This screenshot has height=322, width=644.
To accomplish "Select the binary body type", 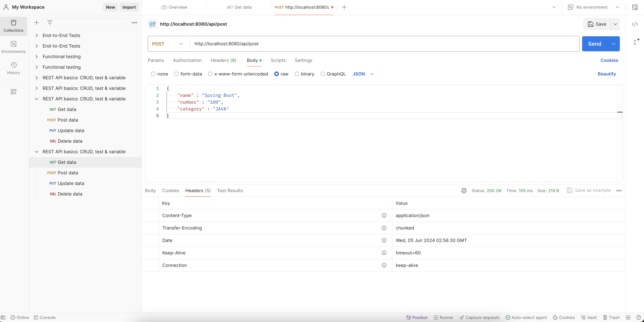I will pyautogui.click(x=297, y=74).
